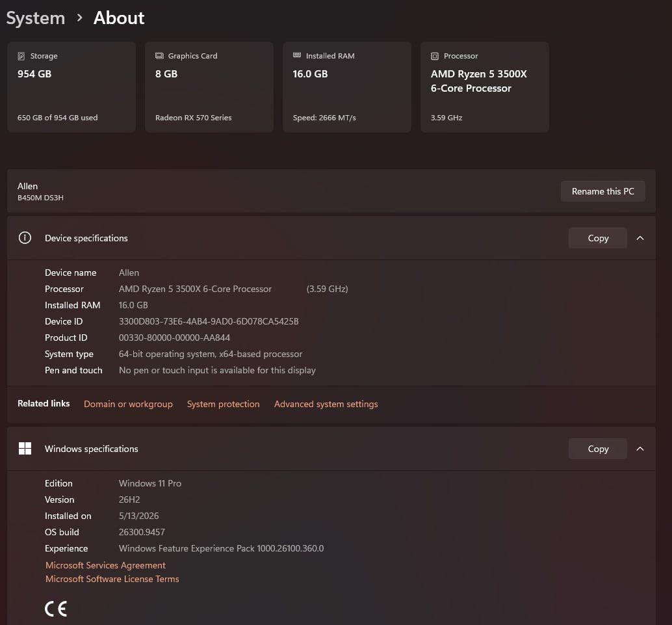Click the Device name value Allen
This screenshot has height=625, width=672.
click(129, 273)
